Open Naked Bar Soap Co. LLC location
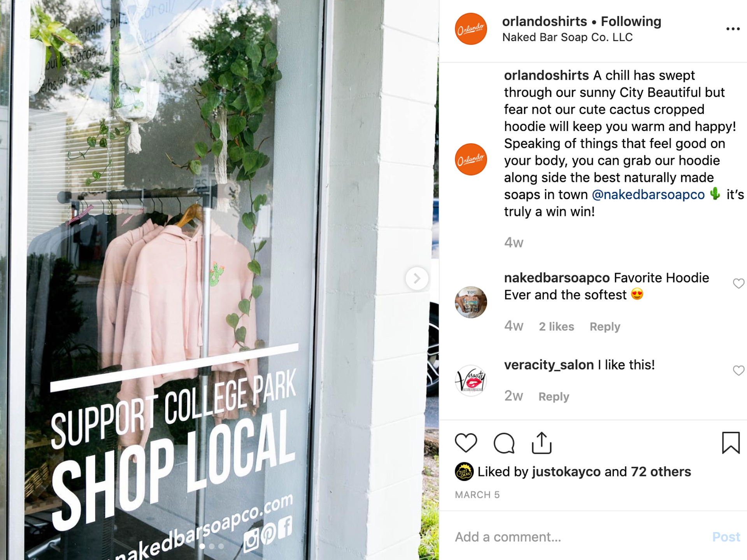Viewport: 747px width, 560px height. pos(567,37)
